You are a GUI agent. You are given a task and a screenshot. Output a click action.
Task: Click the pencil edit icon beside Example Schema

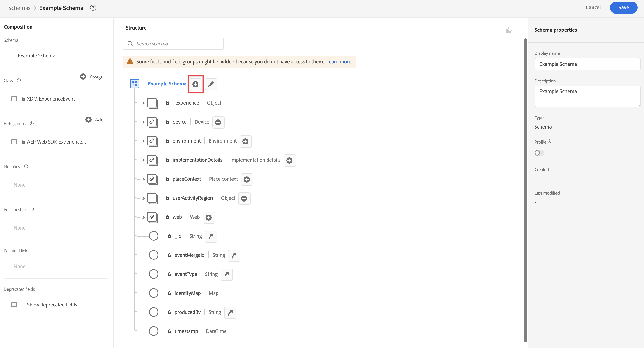[x=211, y=84]
